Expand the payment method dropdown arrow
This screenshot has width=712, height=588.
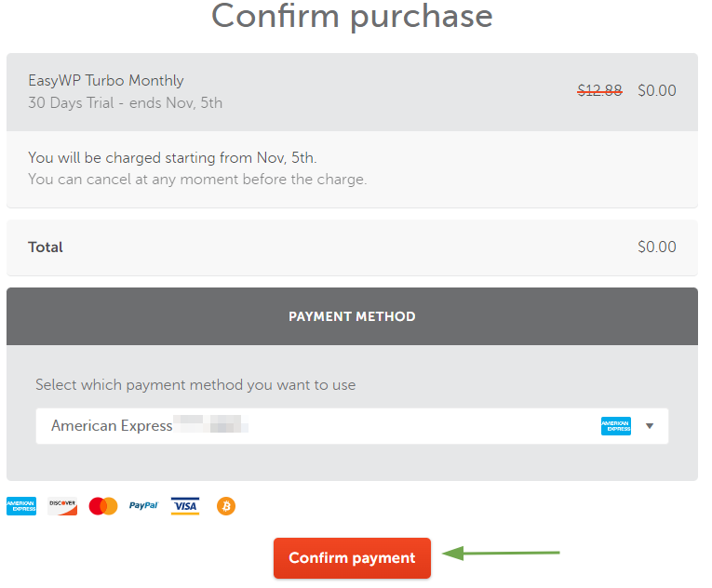[x=650, y=426]
